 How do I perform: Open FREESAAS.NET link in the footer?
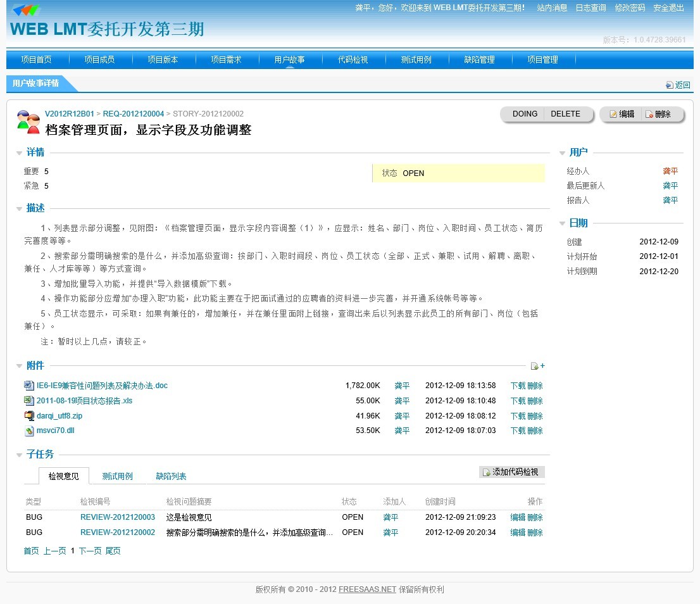[x=368, y=589]
